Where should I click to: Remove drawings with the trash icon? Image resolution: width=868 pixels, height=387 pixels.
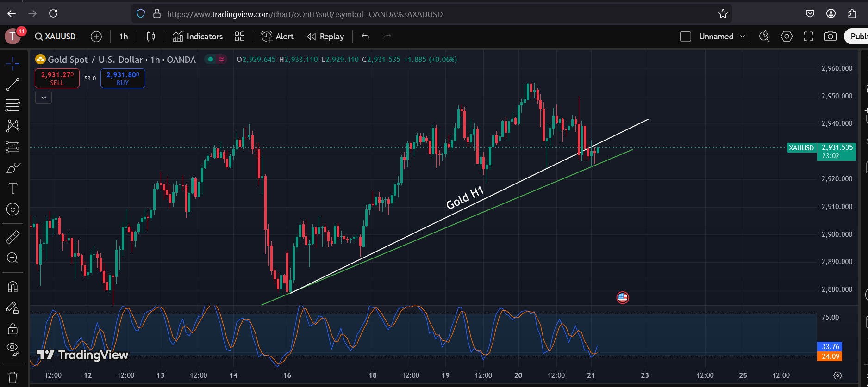[12, 377]
